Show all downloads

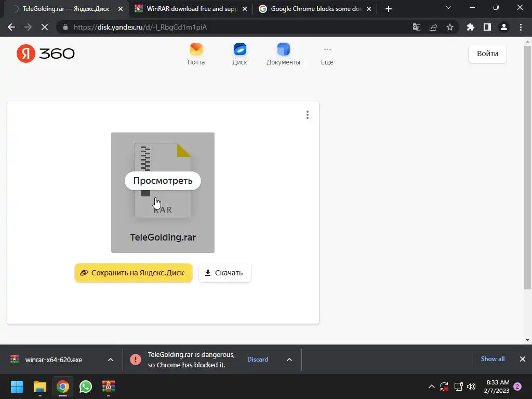click(493, 359)
